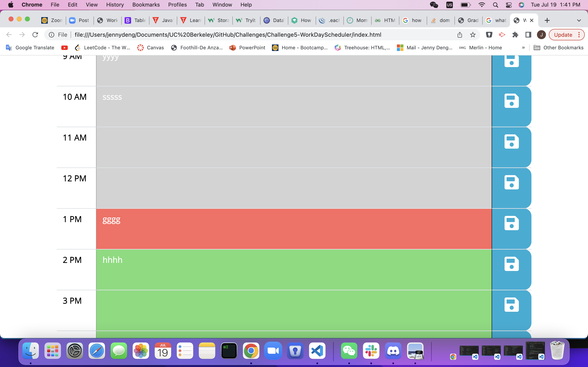
Task: Open macOS Control Center toggles
Action: click(x=509, y=5)
